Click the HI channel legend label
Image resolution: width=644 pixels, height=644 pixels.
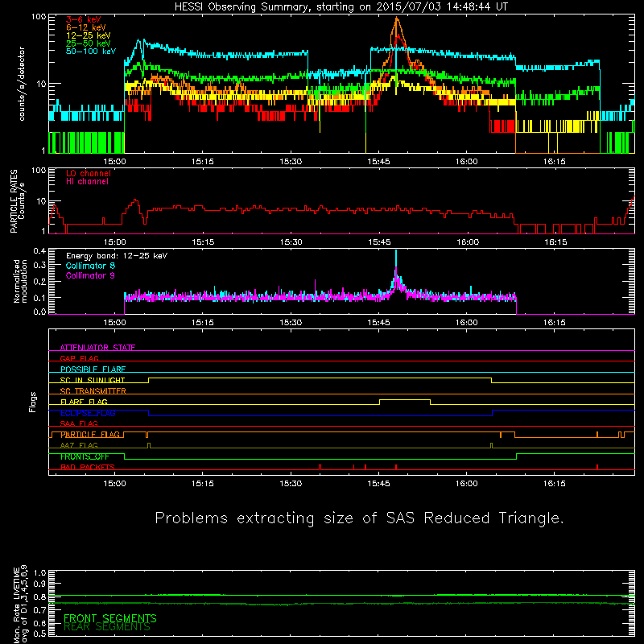point(87,182)
